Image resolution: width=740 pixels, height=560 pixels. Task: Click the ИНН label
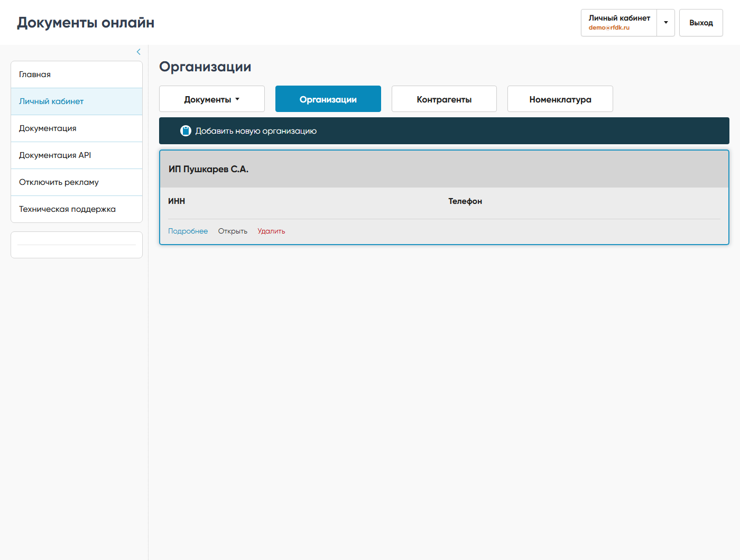tap(177, 201)
